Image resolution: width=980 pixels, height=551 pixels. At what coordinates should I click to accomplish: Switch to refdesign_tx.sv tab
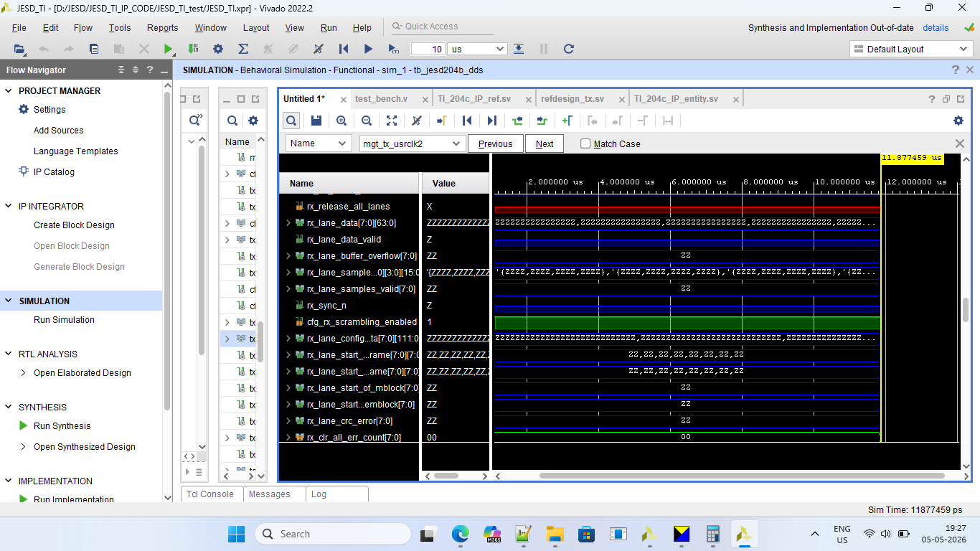(573, 99)
